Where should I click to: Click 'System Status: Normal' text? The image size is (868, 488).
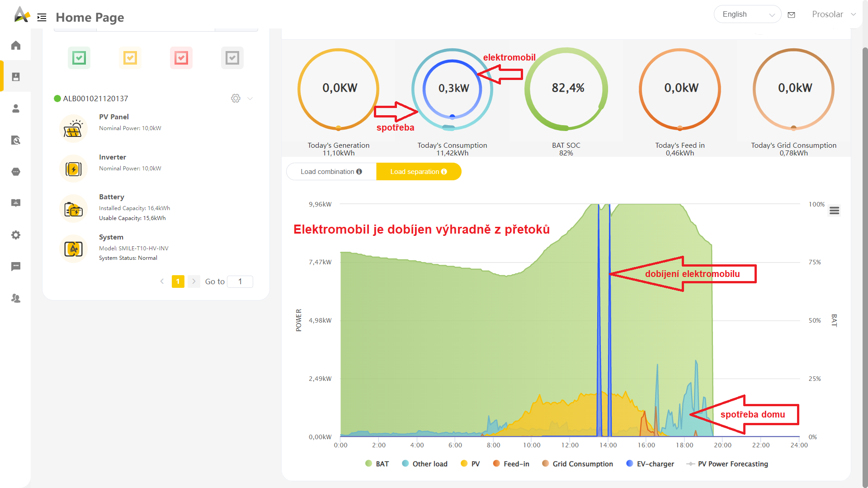pos(128,258)
